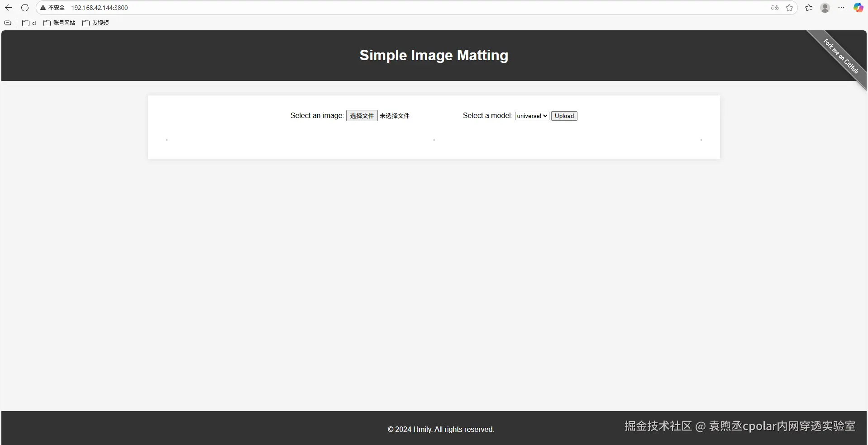Open the translate page icon
Viewport: 868px width, 445px height.
[x=775, y=8]
